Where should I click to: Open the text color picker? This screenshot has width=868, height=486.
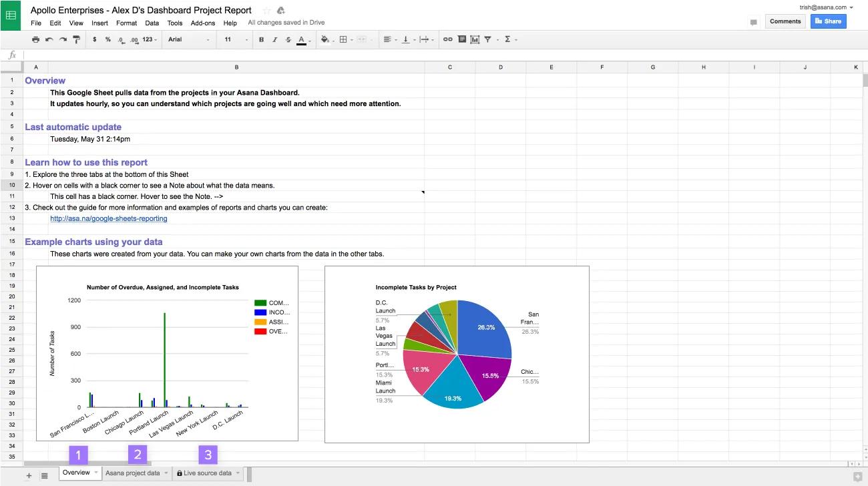point(300,39)
